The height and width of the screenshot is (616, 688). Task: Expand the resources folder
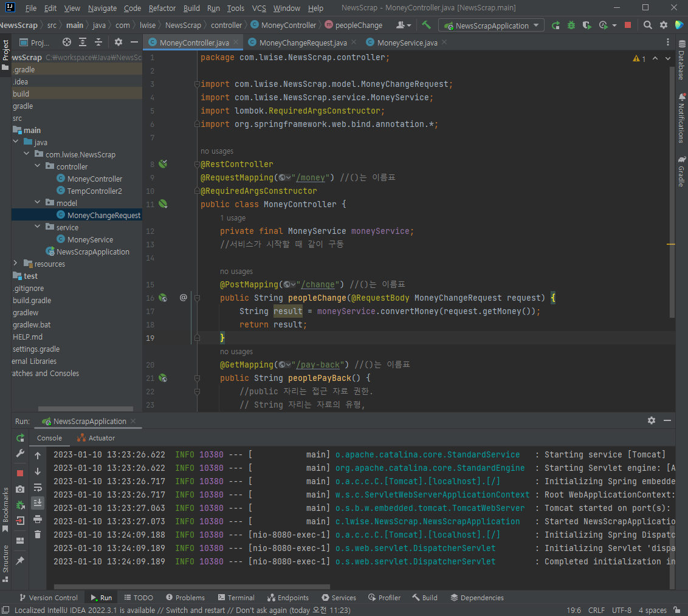coord(15,264)
